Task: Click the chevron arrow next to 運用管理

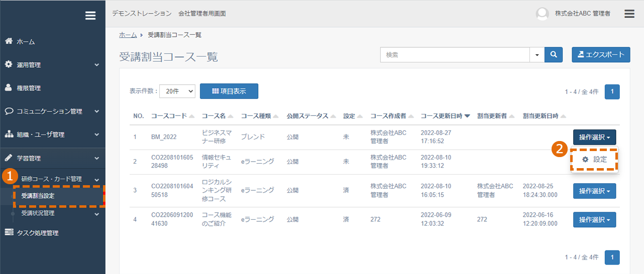Action: pos(96,65)
